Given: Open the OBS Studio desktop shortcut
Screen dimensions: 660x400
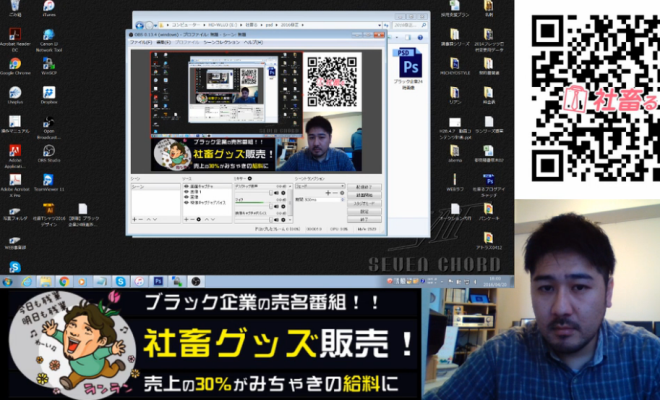Looking at the screenshot, I should click(x=48, y=148).
